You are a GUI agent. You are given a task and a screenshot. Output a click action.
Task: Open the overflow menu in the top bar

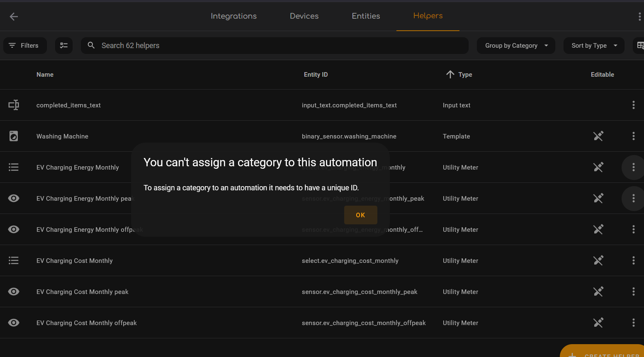639,17
